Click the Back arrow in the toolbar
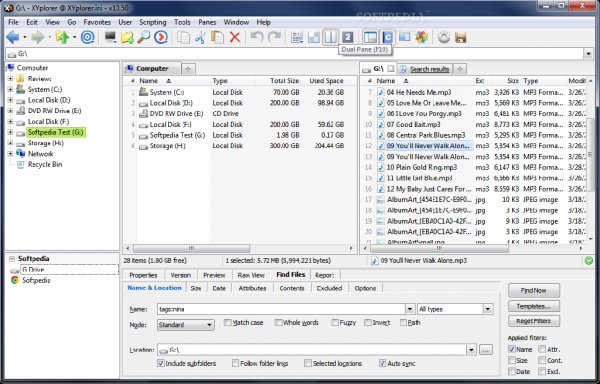The width and height of the screenshot is (600, 384). click(x=13, y=37)
